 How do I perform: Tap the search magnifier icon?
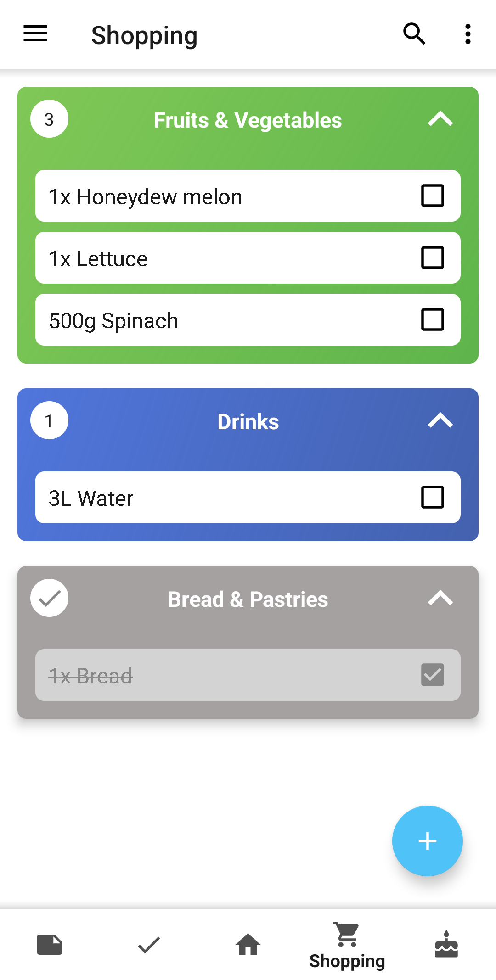[x=414, y=34]
